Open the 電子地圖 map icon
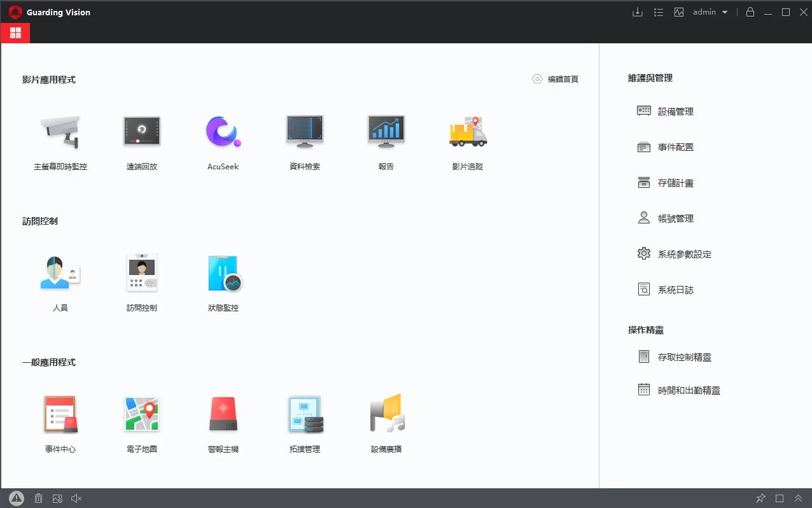This screenshot has height=508, width=812. tap(141, 415)
